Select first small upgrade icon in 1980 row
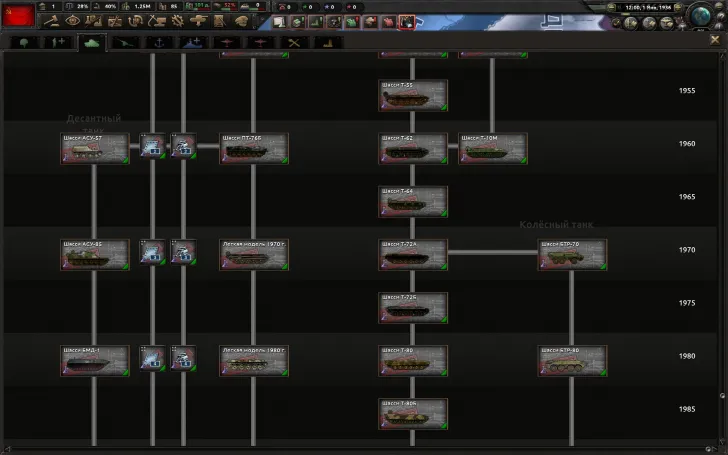The width and height of the screenshot is (728, 455). [153, 358]
